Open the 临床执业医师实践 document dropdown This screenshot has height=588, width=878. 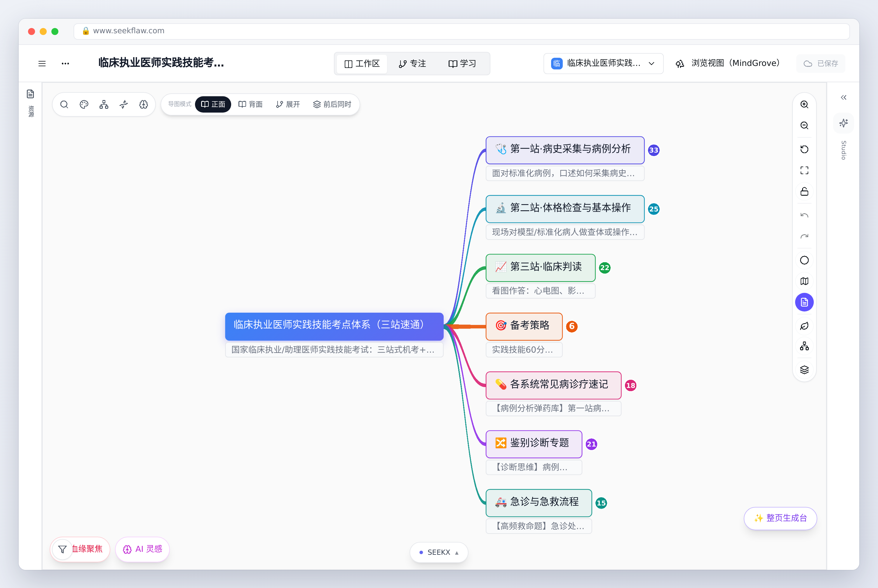pos(603,63)
